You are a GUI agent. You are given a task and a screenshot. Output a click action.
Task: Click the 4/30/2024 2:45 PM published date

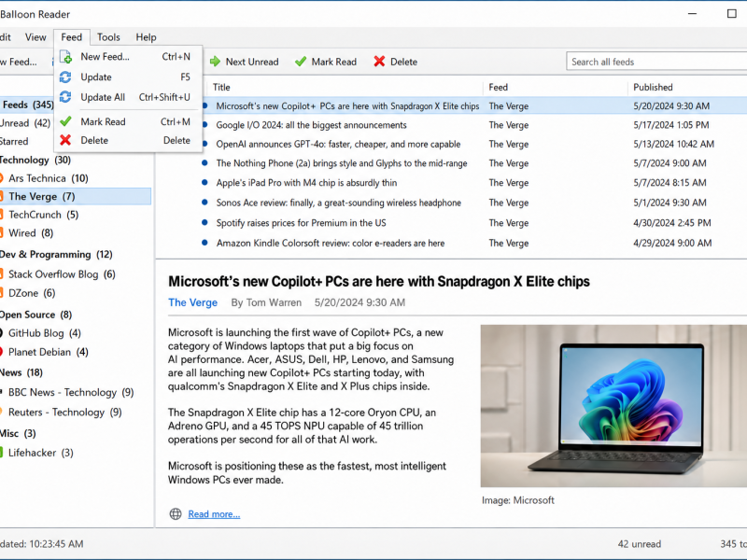(671, 223)
